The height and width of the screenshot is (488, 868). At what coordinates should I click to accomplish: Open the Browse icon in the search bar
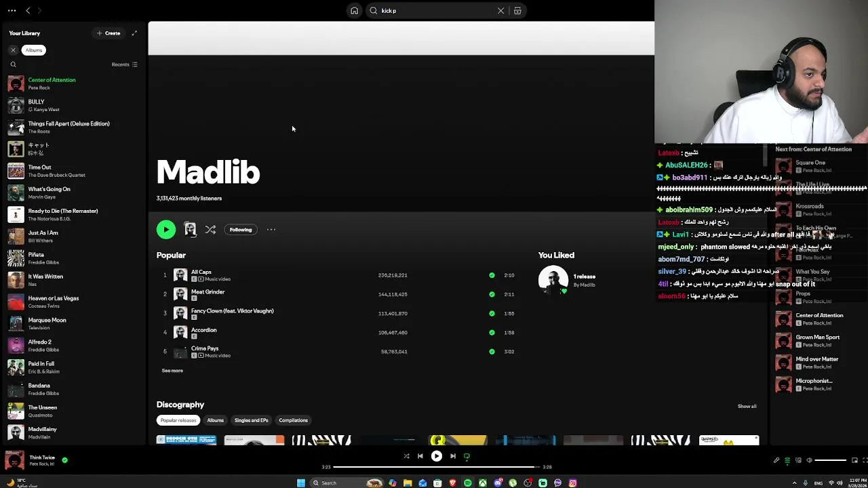(x=517, y=11)
